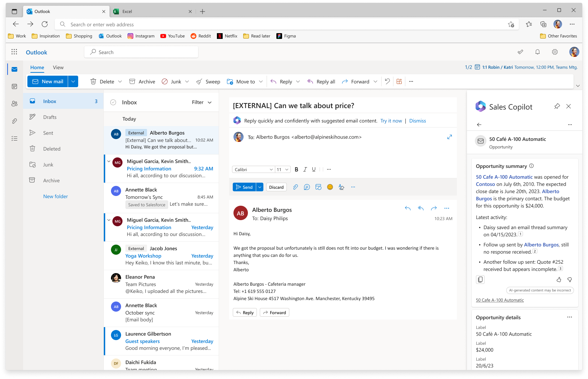Screen dimensions: 588x379
Task: Toggle the select-all circle beside Inbox header
Action: coord(113,102)
